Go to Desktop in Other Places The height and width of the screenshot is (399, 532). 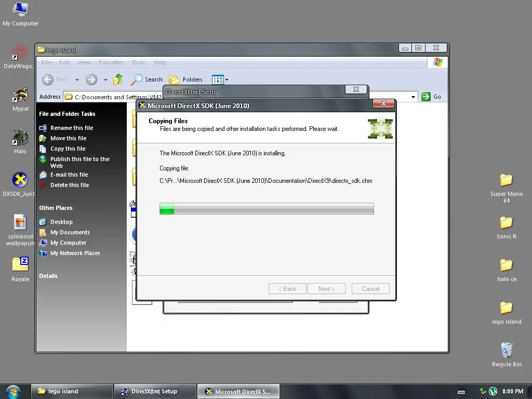pos(61,222)
